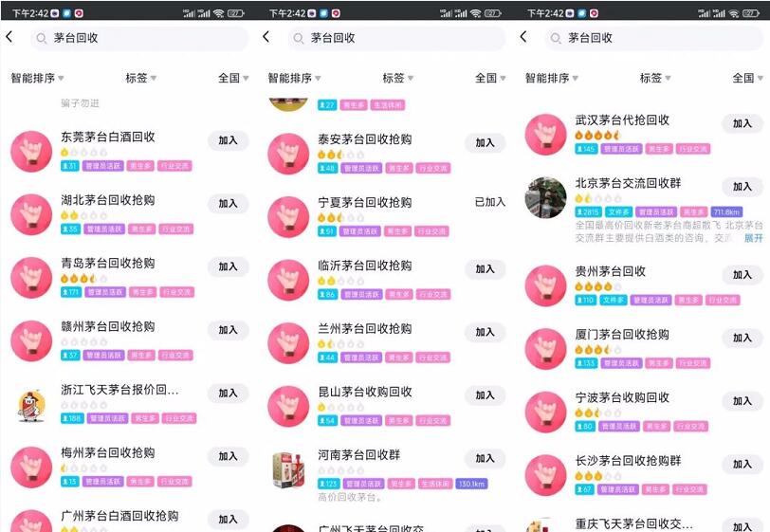Join 长沙茅台回收抢购群 group
The height and width of the screenshot is (532, 770).
click(742, 465)
